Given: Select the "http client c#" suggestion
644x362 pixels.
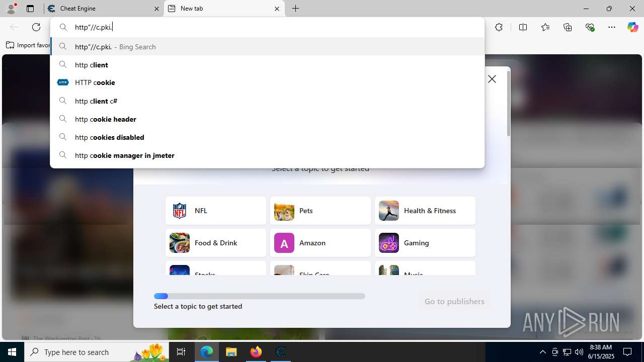Looking at the screenshot, I should (x=267, y=101).
